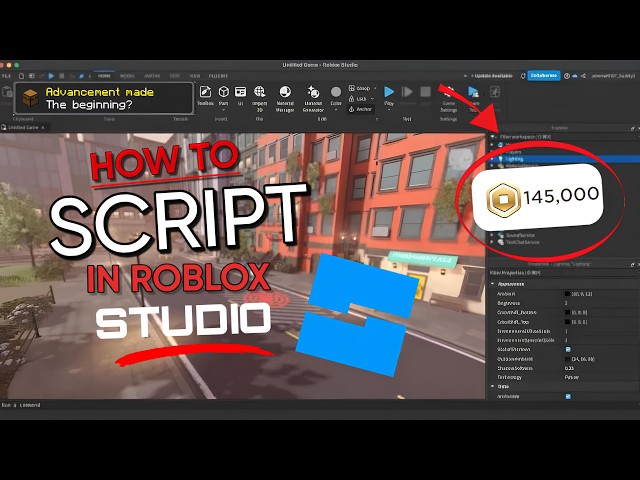Click the help icon next to Collaborate
The image size is (640, 480).
click(x=567, y=76)
